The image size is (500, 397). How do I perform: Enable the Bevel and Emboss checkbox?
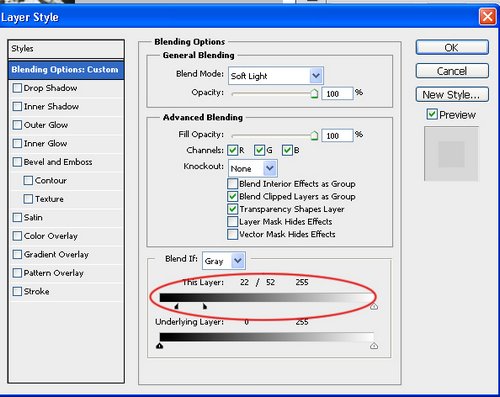click(17, 162)
